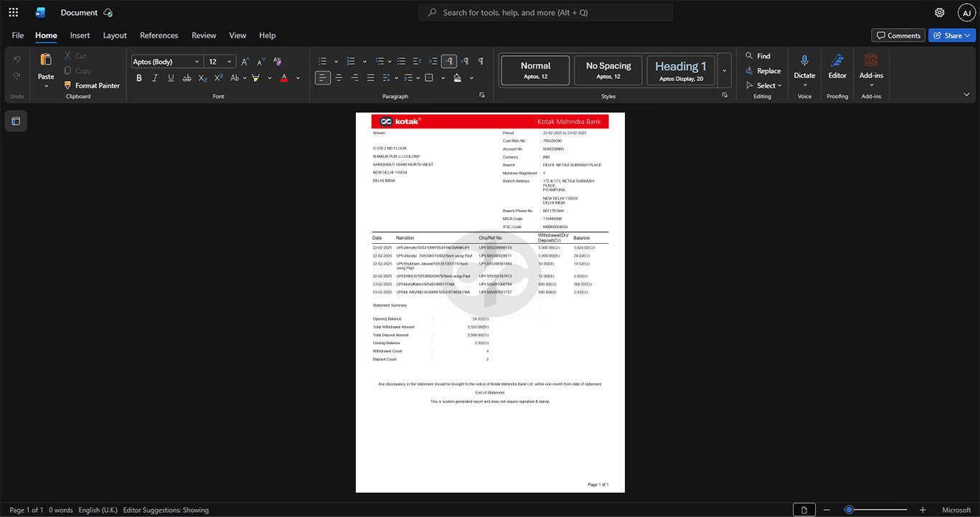
Task: Click the Word logo icon
Action: pyautogui.click(x=39, y=12)
